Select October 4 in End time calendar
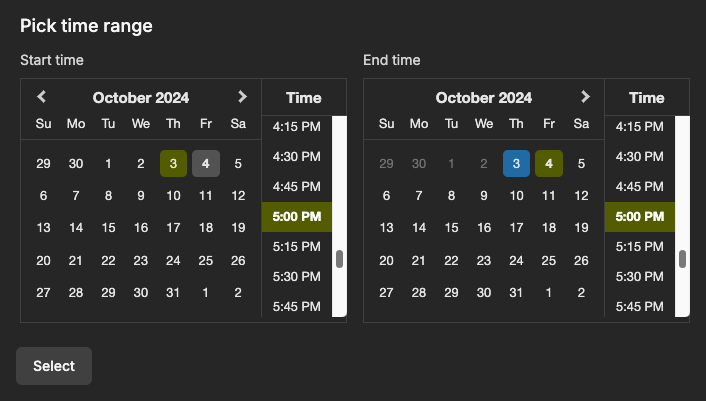The image size is (706, 401). (x=548, y=163)
